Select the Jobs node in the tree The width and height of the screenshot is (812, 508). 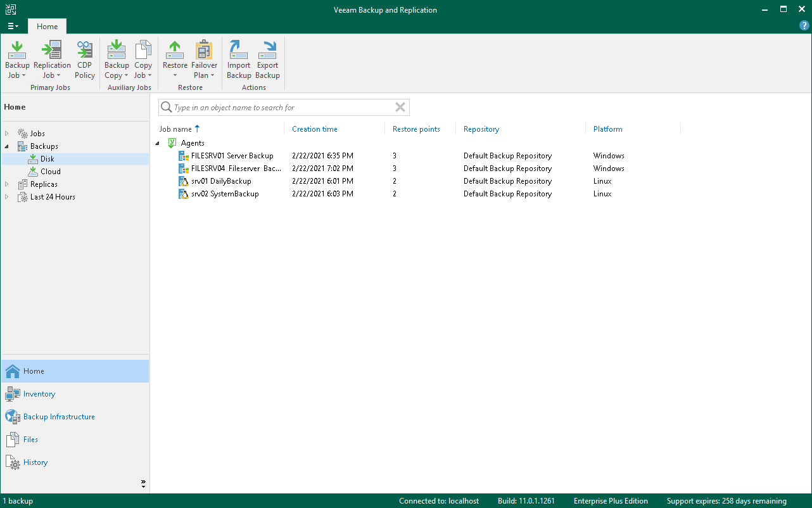(37, 134)
